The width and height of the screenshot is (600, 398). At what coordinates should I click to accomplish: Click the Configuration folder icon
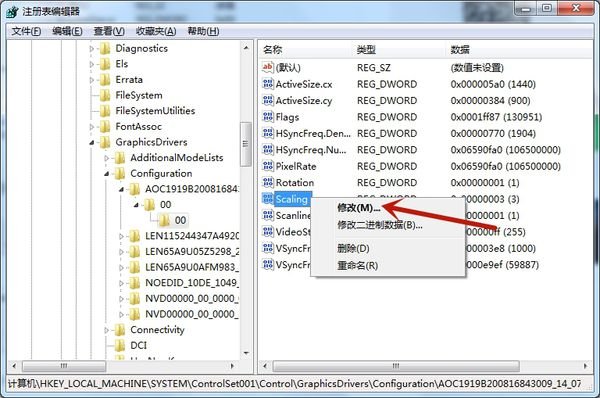click(x=120, y=174)
